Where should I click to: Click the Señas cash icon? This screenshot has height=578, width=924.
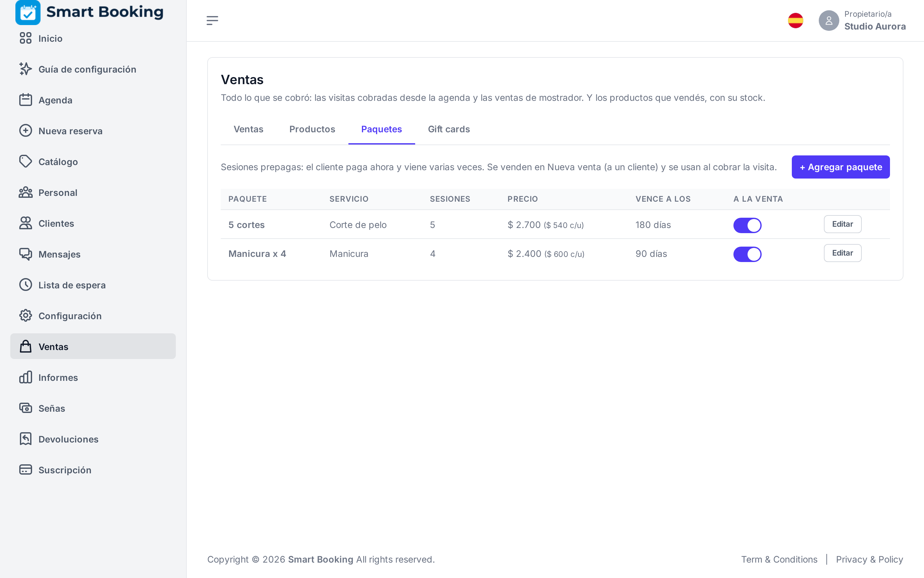pyautogui.click(x=26, y=408)
